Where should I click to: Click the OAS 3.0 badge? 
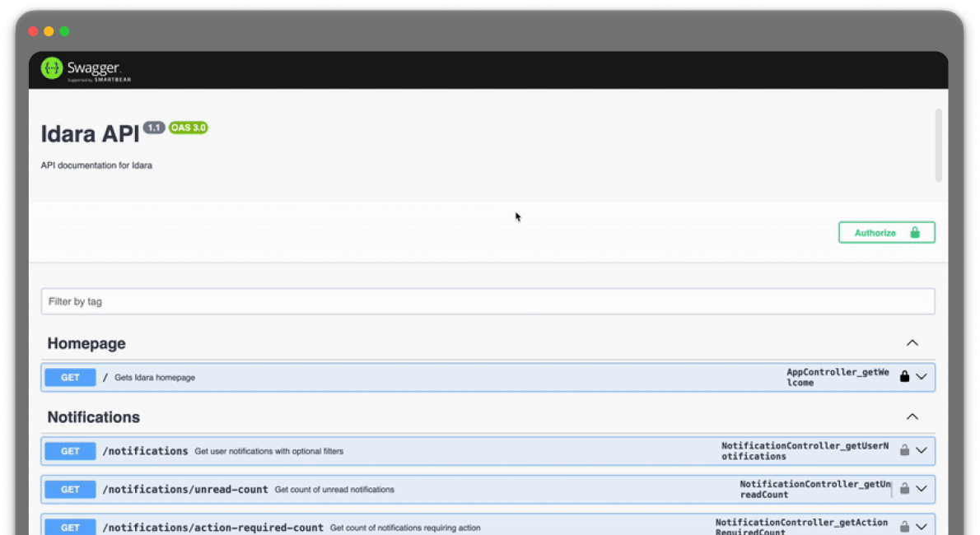pyautogui.click(x=188, y=128)
